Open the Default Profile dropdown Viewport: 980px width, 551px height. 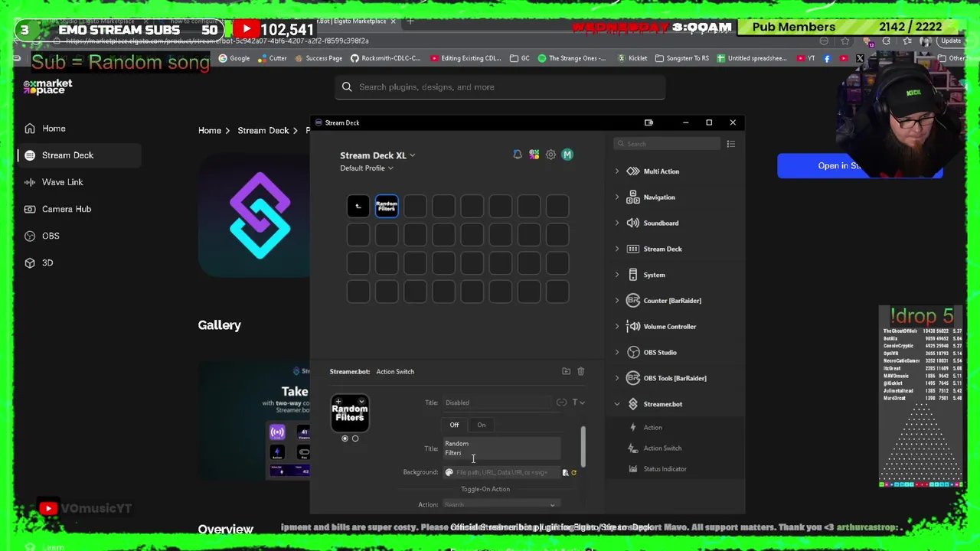pos(367,168)
